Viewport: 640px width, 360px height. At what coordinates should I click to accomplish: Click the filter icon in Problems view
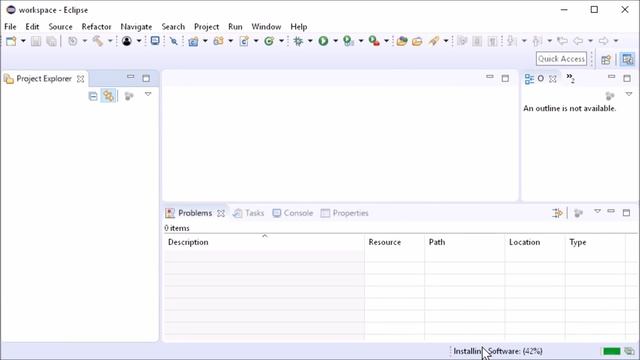click(x=557, y=213)
